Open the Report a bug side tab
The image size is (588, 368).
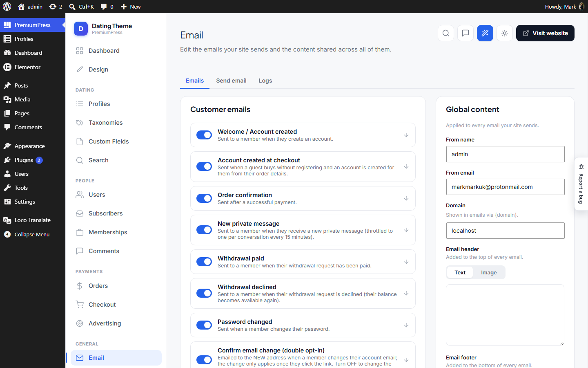581,184
